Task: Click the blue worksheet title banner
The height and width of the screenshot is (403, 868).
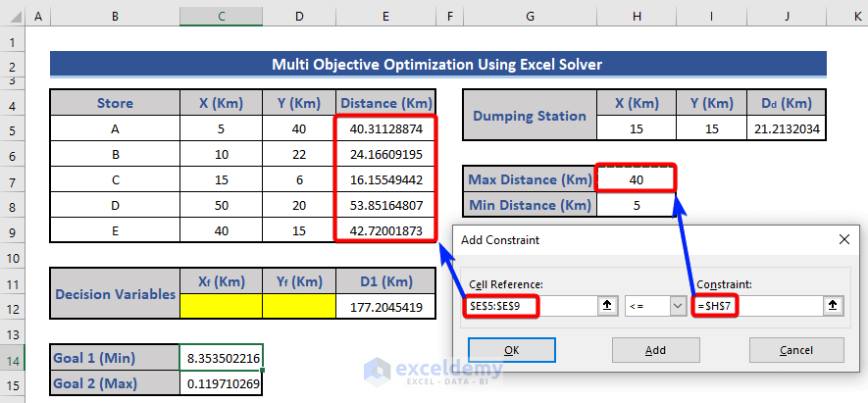Action: coord(436,65)
